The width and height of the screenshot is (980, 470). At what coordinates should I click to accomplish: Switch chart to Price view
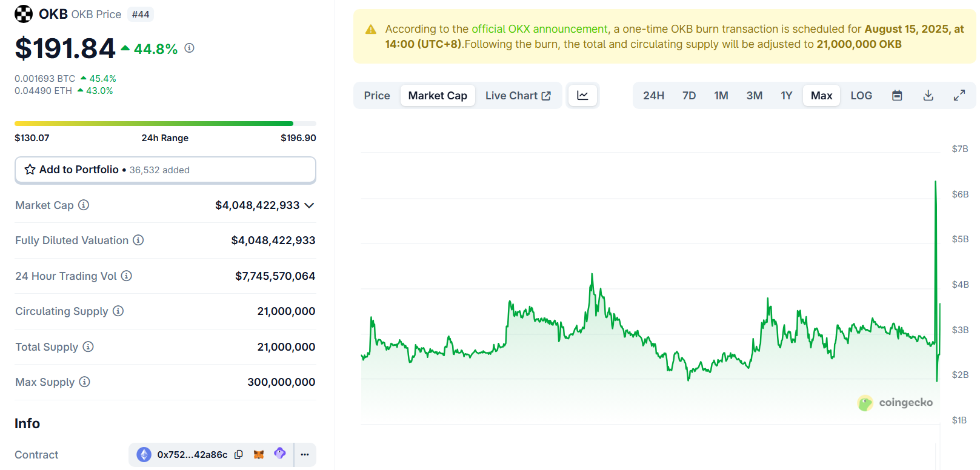(x=376, y=96)
